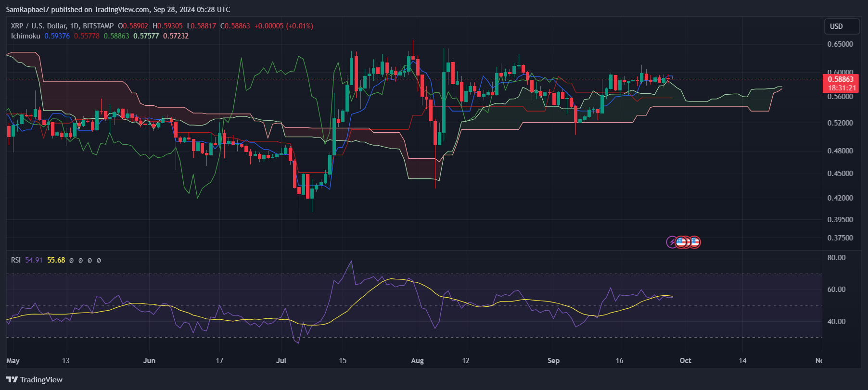Click the 0.37500 price axis label
Viewport: 868px width, 390px height.
(840, 238)
